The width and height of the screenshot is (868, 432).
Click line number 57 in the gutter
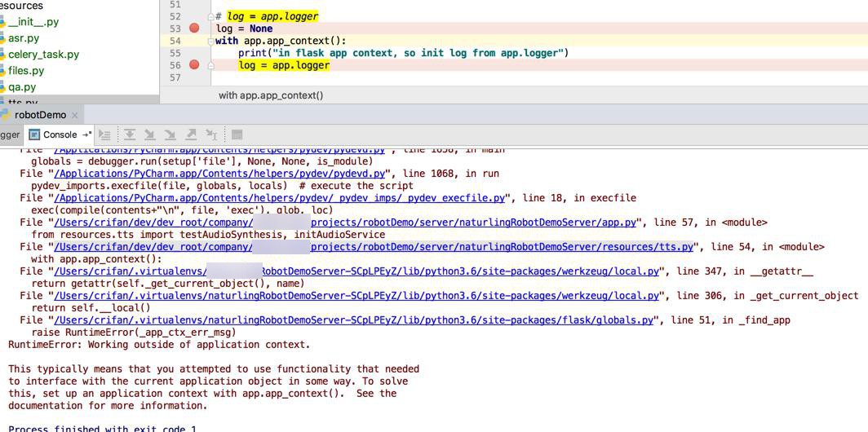point(175,78)
